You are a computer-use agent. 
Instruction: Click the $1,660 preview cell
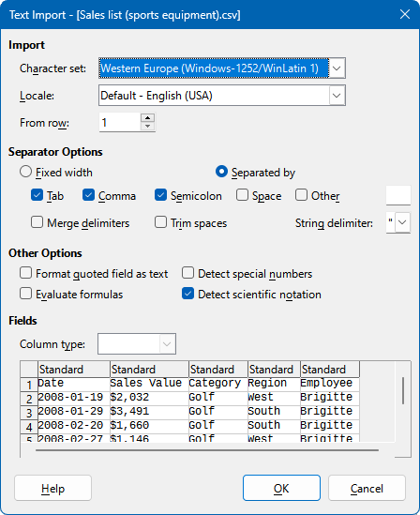pyautogui.click(x=149, y=425)
